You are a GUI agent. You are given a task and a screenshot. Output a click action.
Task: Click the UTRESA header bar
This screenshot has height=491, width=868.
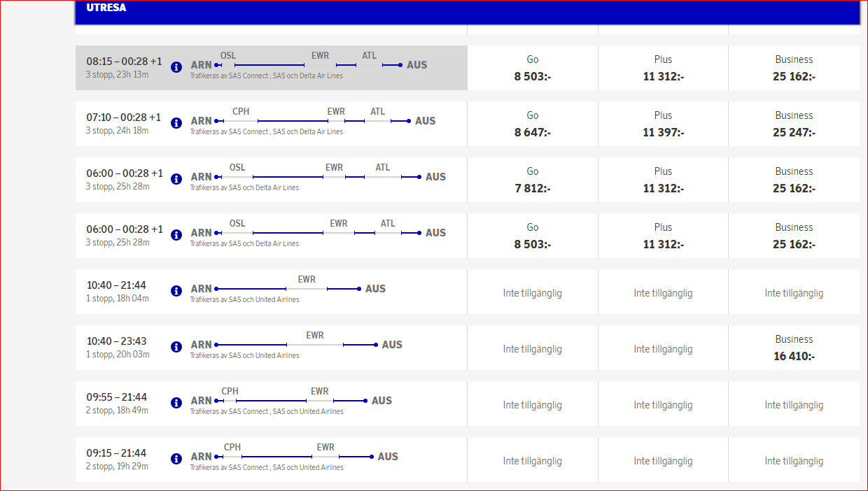click(x=467, y=12)
